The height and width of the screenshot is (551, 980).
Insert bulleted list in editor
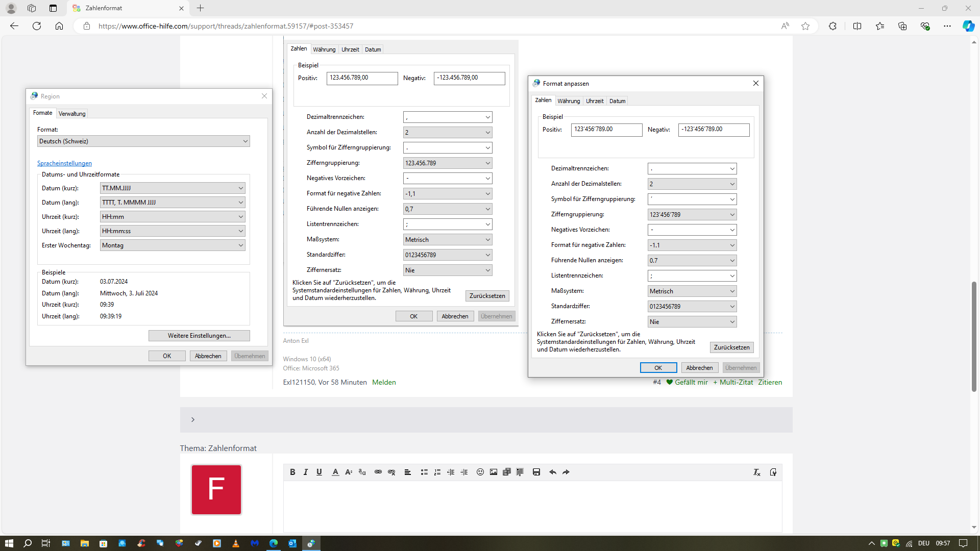(424, 472)
